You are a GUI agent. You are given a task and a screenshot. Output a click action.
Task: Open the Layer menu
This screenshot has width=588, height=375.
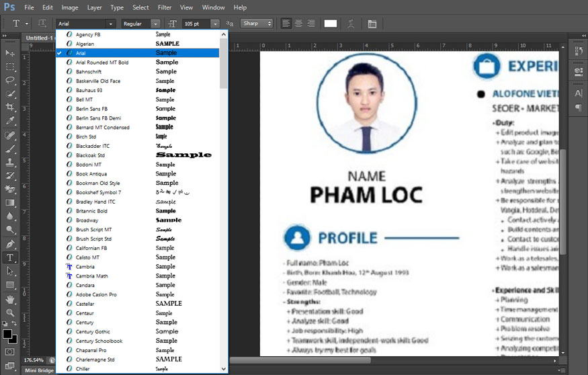click(x=95, y=7)
